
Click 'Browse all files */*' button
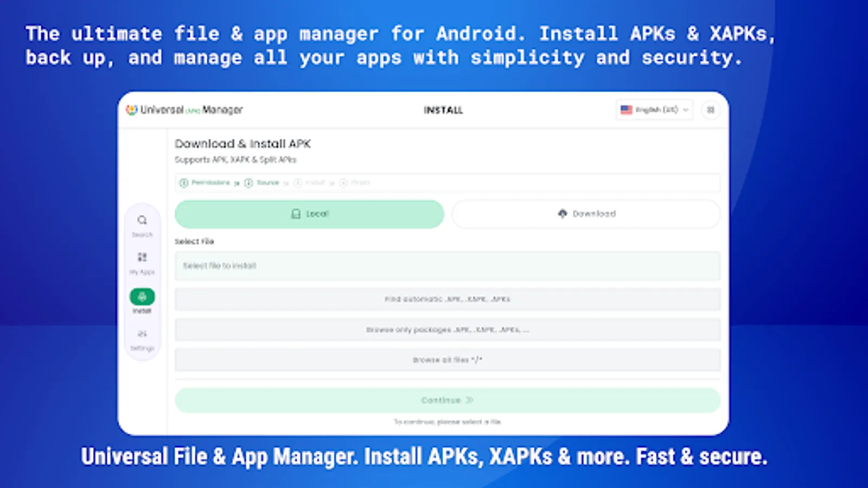pyautogui.click(x=448, y=360)
